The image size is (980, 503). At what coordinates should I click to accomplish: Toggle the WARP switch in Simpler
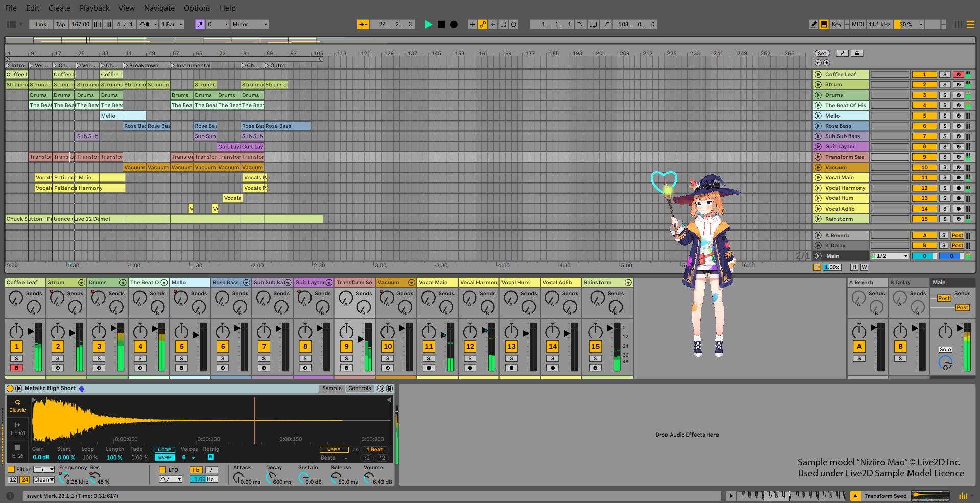[334, 450]
